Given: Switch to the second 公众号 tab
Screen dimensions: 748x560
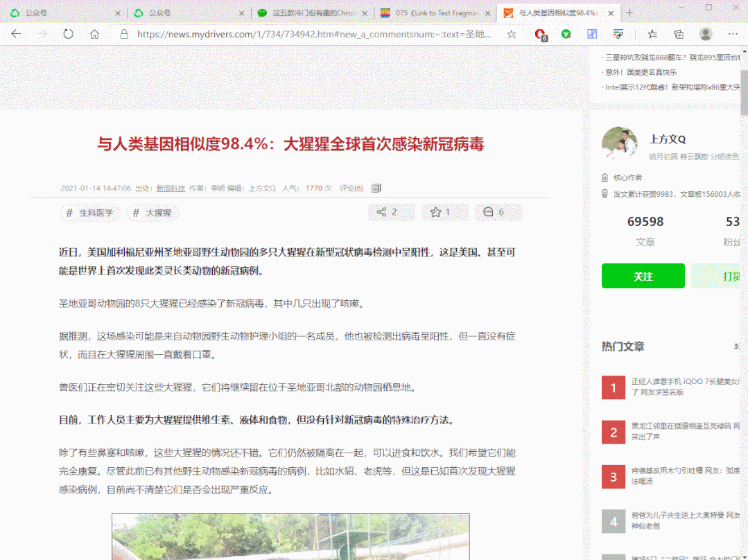Looking at the screenshot, I should pyautogui.click(x=186, y=13).
